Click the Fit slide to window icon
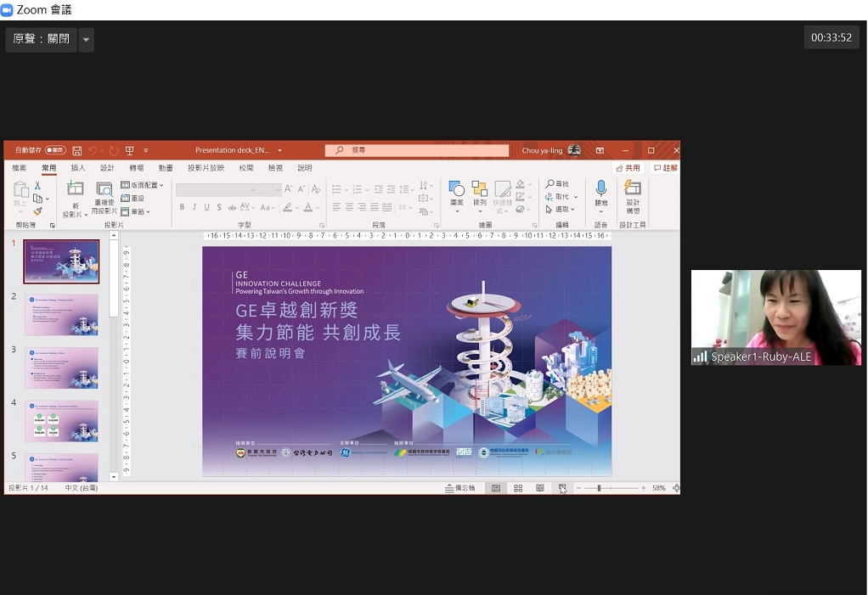 (676, 488)
